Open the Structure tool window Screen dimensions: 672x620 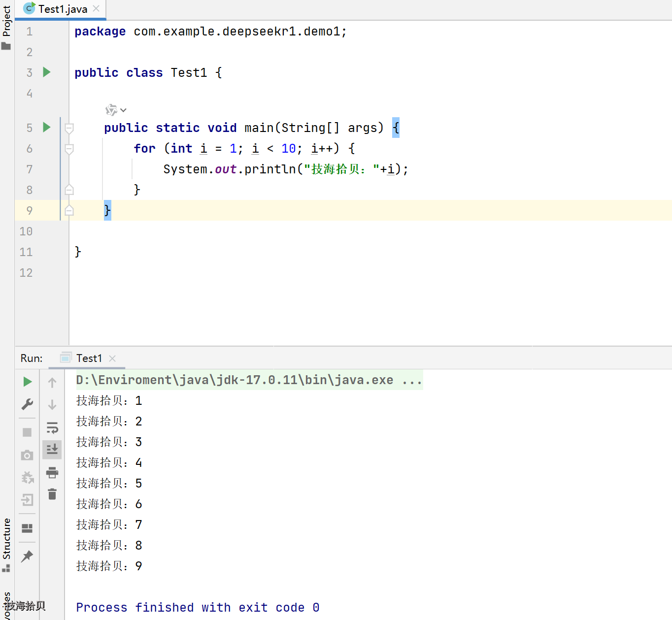tap(7, 539)
